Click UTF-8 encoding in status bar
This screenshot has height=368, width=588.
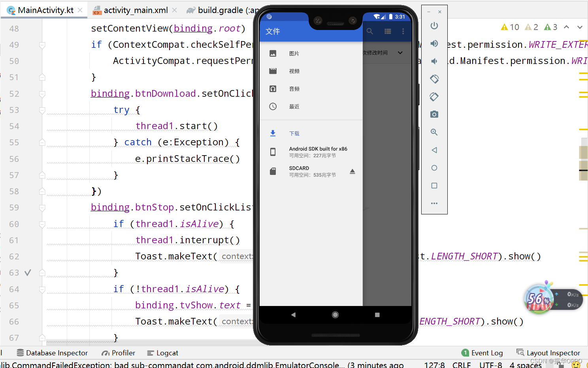pyautogui.click(x=491, y=365)
